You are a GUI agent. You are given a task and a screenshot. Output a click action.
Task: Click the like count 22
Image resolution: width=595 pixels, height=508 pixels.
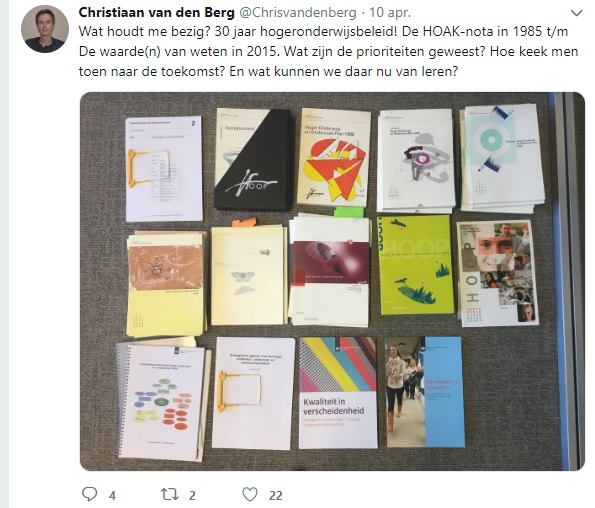pos(276,495)
